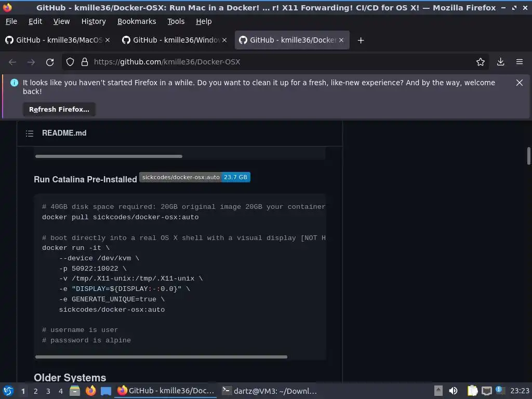Screen dimensions: 532x399
Task: Launch the file manager from the taskbar
Action: [75, 391]
